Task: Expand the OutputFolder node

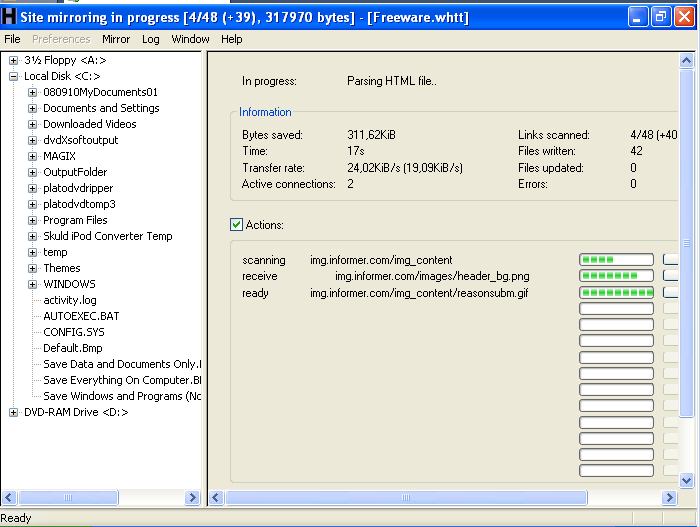Action: [32, 172]
